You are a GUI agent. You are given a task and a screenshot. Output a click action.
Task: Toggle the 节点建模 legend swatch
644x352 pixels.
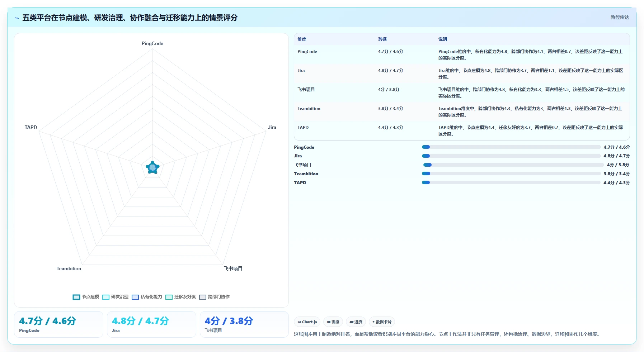76,297
